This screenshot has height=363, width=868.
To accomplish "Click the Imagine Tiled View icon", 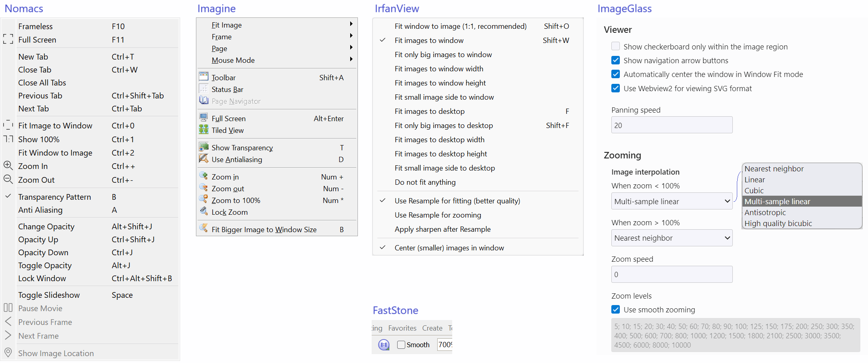I will (x=204, y=130).
